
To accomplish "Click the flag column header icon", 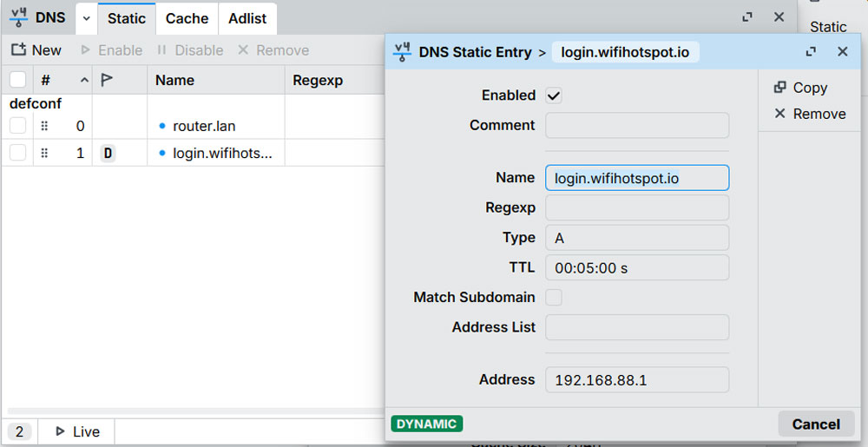I will pos(107,80).
